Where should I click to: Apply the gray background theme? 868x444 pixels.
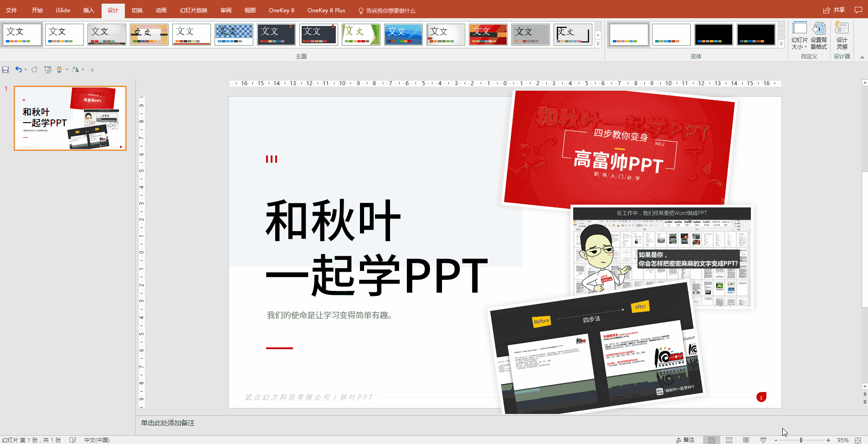point(530,35)
